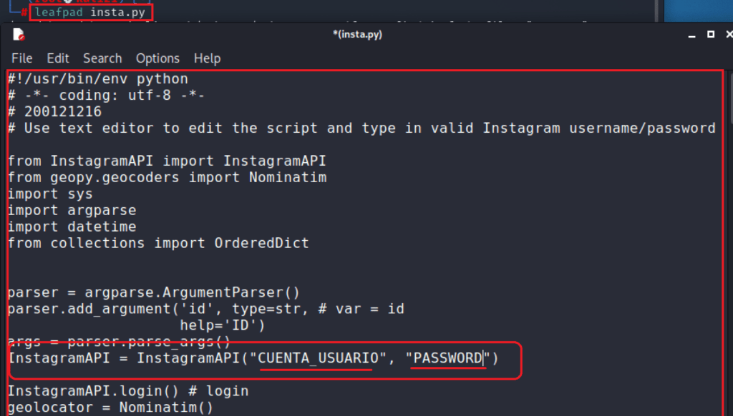
Task: Open the File menu
Action: tap(22, 58)
